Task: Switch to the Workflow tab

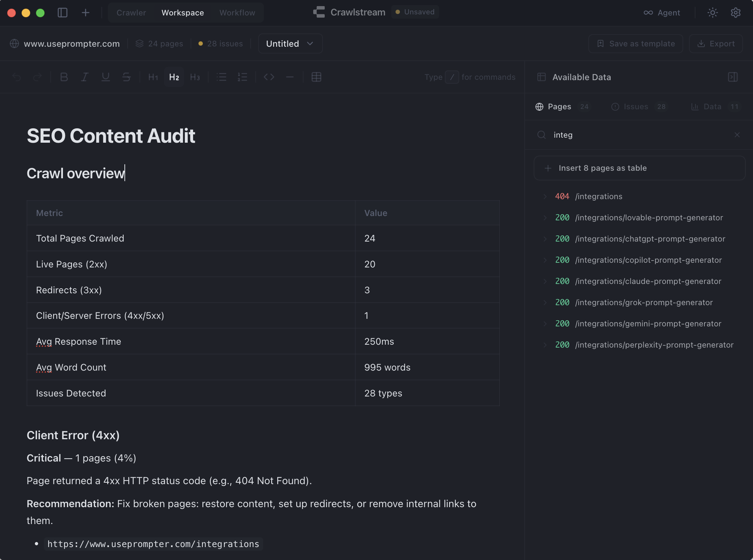Action: [x=237, y=12]
